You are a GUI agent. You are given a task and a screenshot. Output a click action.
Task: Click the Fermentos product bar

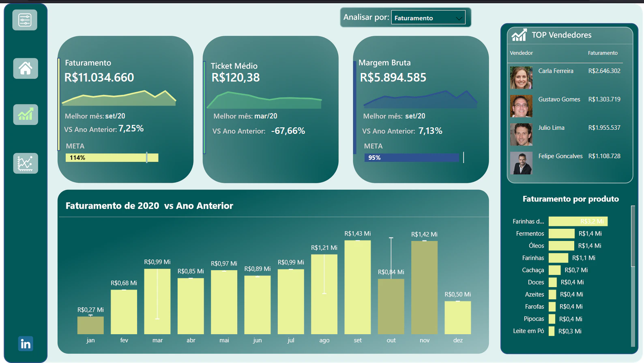pyautogui.click(x=562, y=234)
